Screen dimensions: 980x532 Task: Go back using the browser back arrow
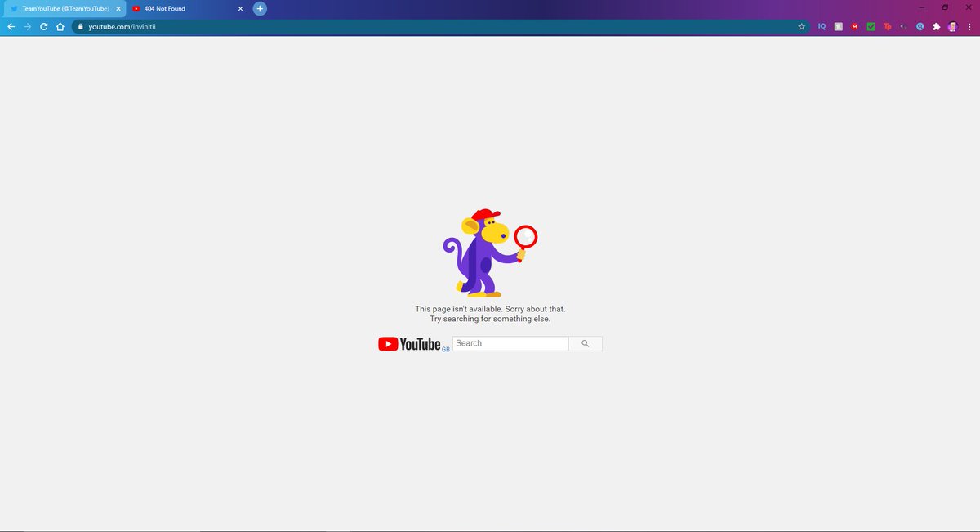pos(11,26)
